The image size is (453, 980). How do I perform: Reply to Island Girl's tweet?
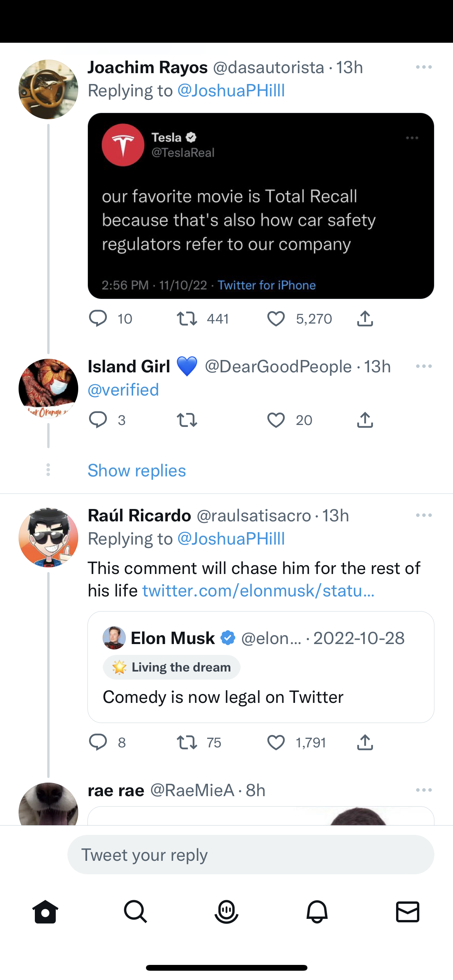(x=98, y=420)
